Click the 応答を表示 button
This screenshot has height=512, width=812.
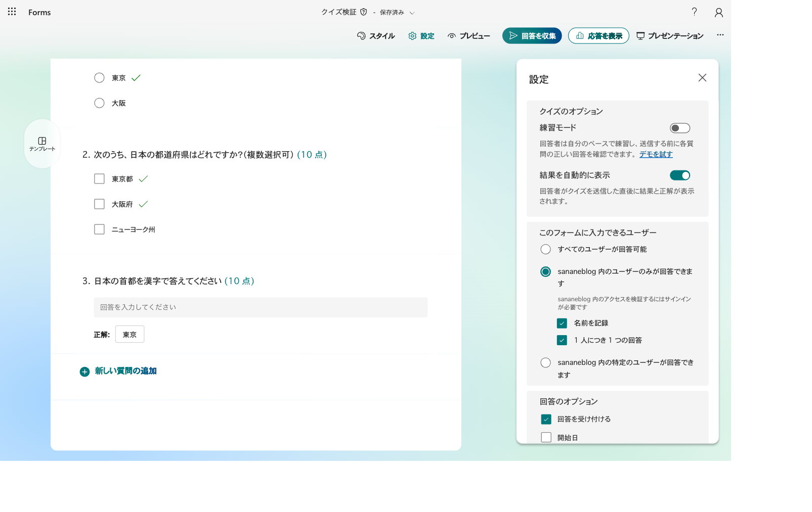(x=599, y=36)
